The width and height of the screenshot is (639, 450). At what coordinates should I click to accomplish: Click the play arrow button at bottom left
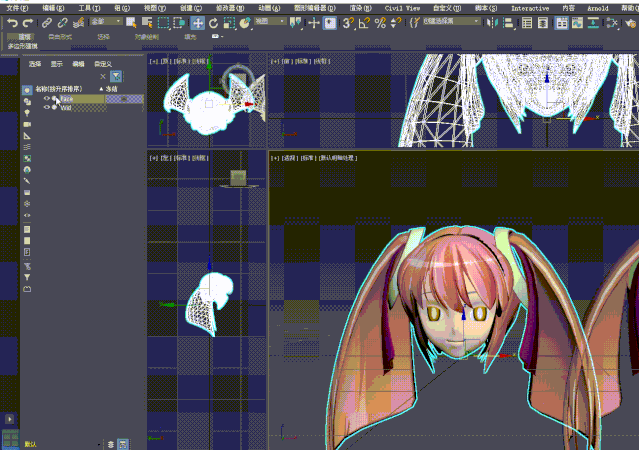pyautogui.click(x=9, y=419)
